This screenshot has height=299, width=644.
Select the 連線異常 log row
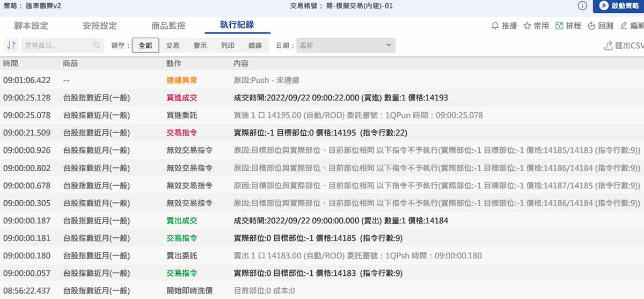pos(322,80)
